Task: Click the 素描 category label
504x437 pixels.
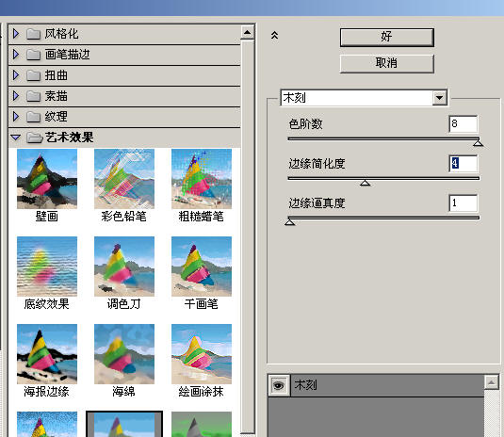Action: tap(56, 96)
